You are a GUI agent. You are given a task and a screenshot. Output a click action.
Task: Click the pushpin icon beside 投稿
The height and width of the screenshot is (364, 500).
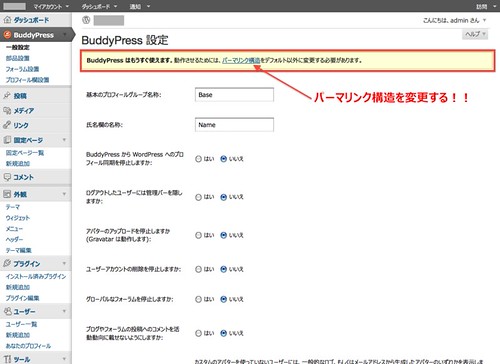(7, 96)
